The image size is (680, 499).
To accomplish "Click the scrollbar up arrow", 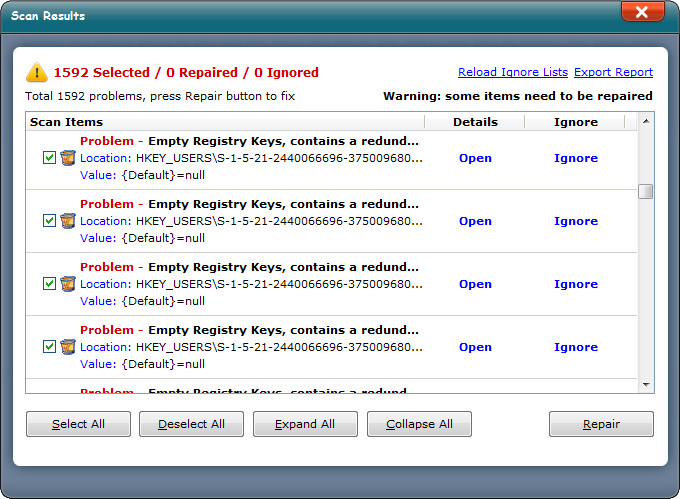I will tap(646, 121).
